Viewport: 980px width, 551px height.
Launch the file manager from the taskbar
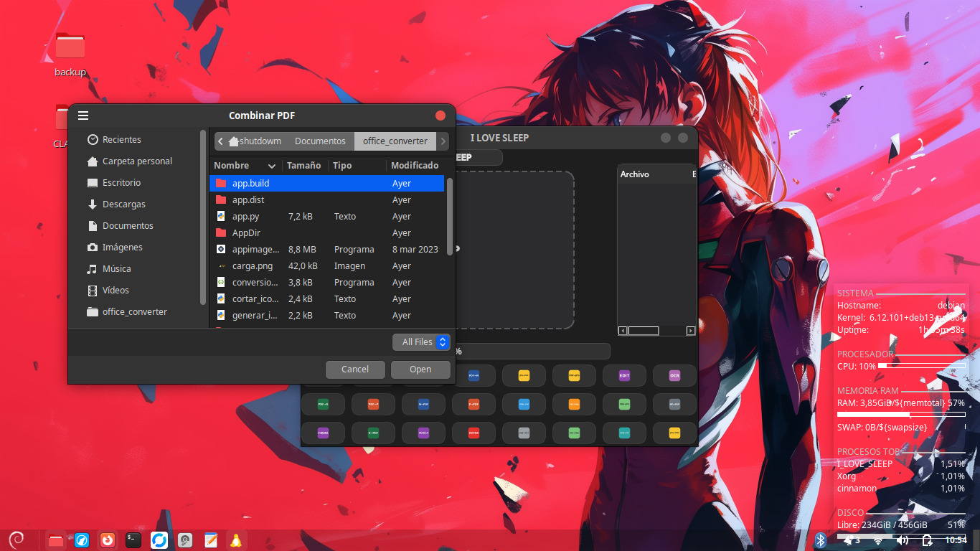point(56,540)
